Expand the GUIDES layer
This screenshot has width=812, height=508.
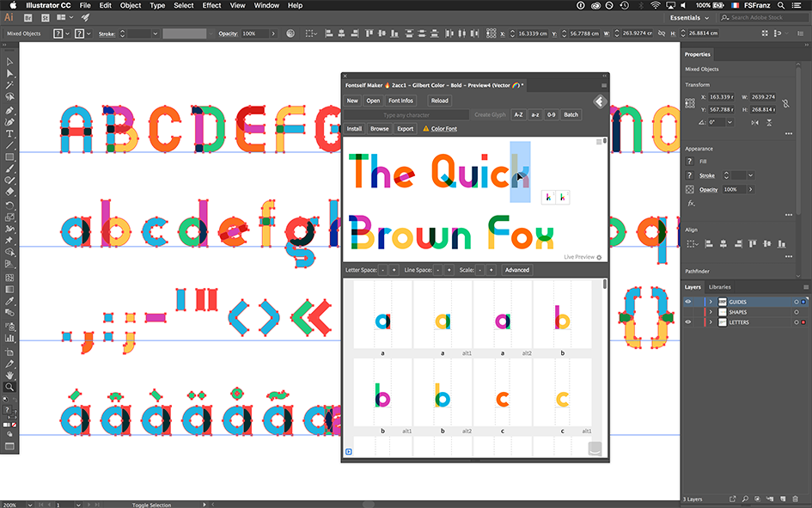711,302
